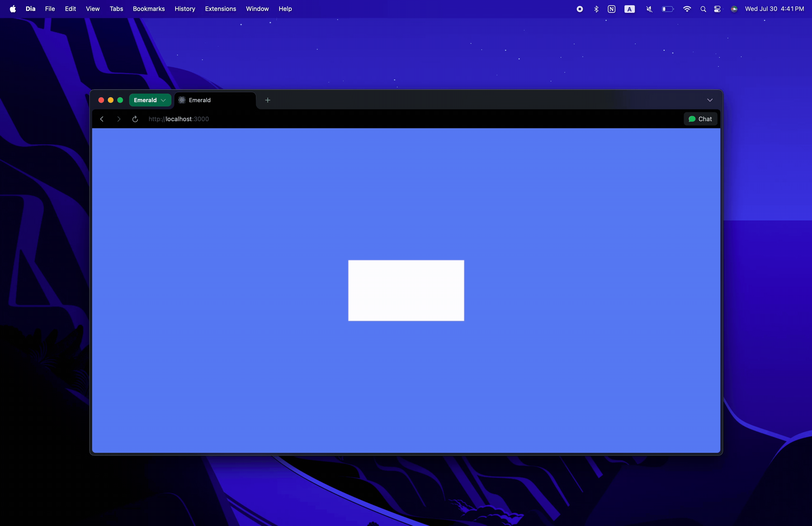Open the Window menu
The height and width of the screenshot is (526, 812).
point(257,9)
